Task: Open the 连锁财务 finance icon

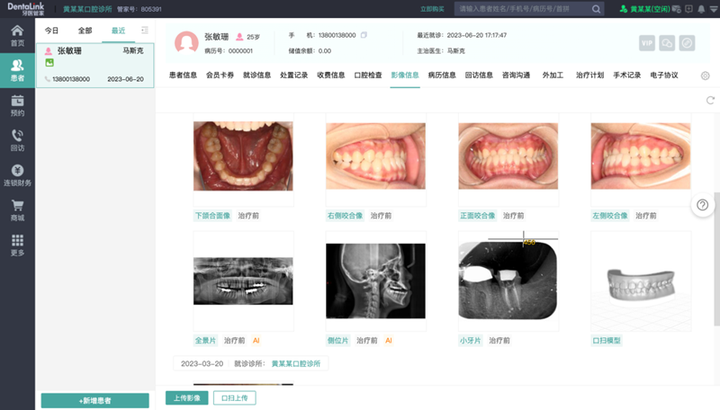Action: [x=17, y=175]
